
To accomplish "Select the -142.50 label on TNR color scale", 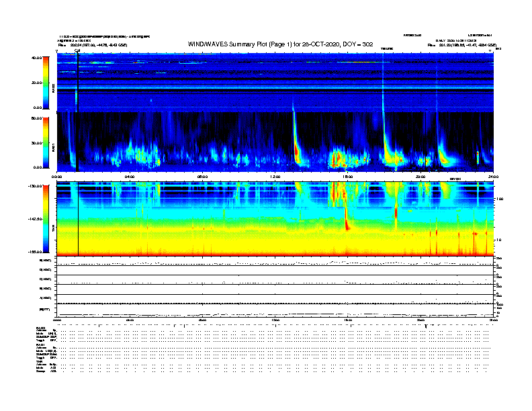I will pyautogui.click(x=35, y=219).
